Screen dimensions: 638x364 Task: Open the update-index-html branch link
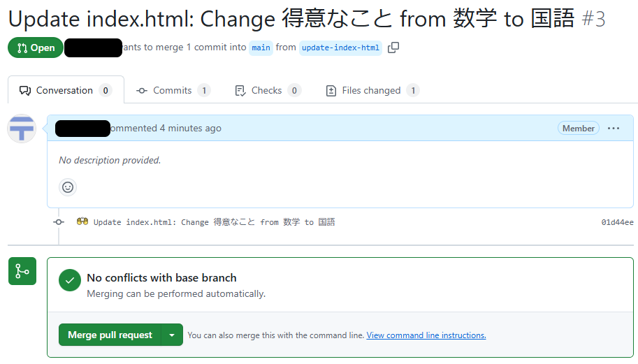click(x=340, y=48)
